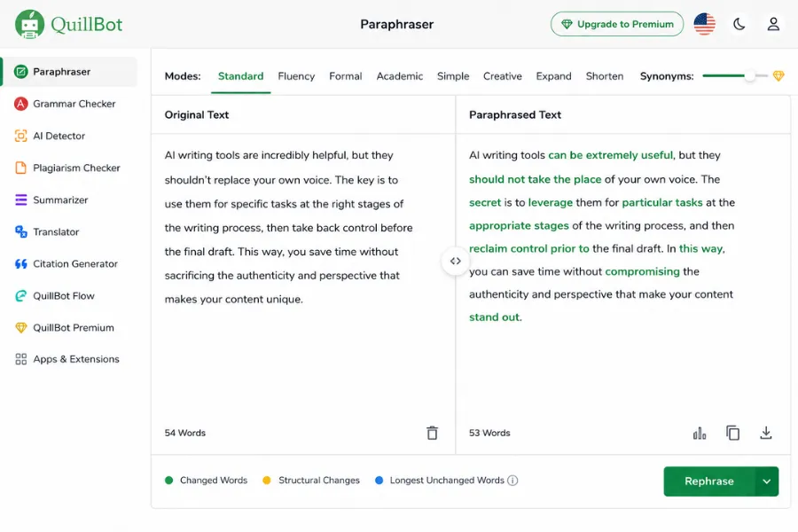This screenshot has width=798, height=532.
Task: Click the yellow Structural Changes legend dot
Action: tap(267, 480)
